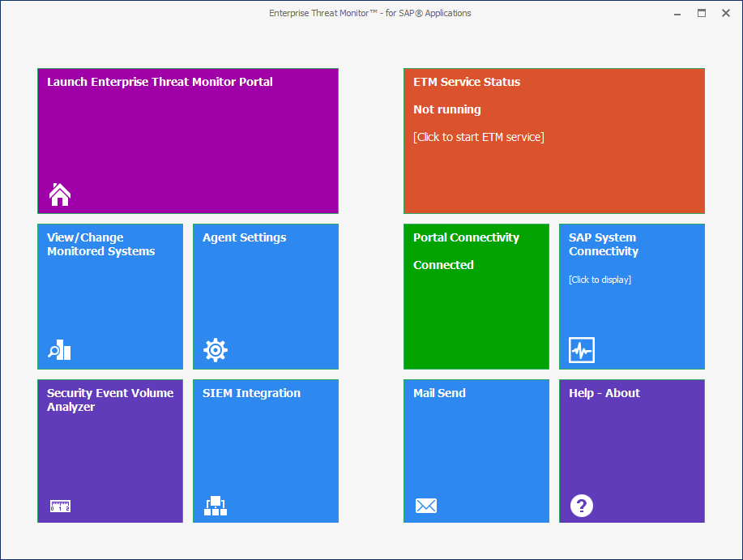The image size is (743, 560).
Task: Open the Mail Send tile label
Action: pyautogui.click(x=439, y=393)
